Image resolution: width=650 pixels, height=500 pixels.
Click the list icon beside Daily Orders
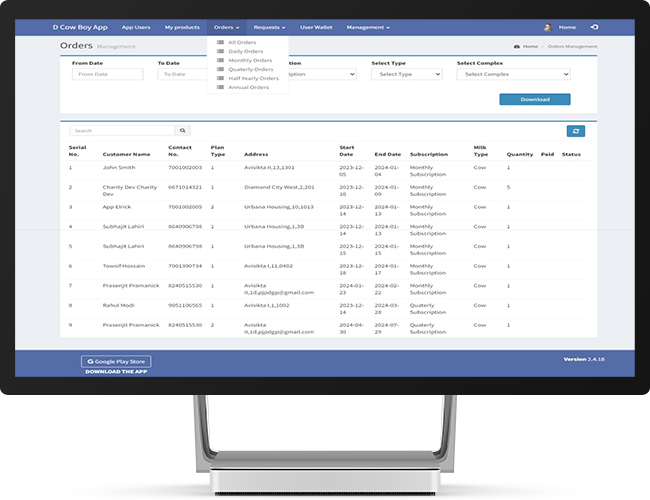(220, 51)
